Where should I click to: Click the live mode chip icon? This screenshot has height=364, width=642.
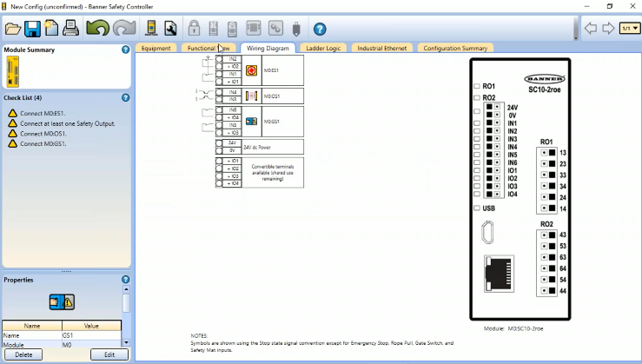tap(254, 29)
